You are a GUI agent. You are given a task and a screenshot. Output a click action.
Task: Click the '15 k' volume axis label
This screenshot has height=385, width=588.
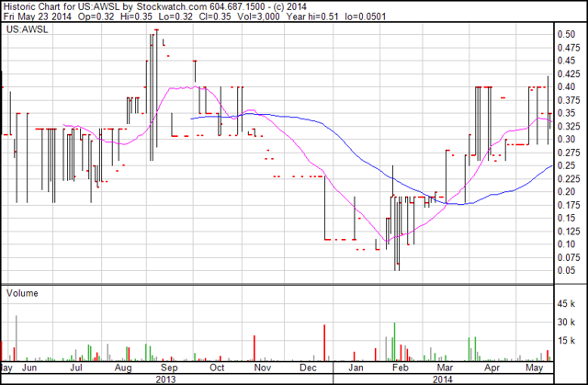click(566, 340)
